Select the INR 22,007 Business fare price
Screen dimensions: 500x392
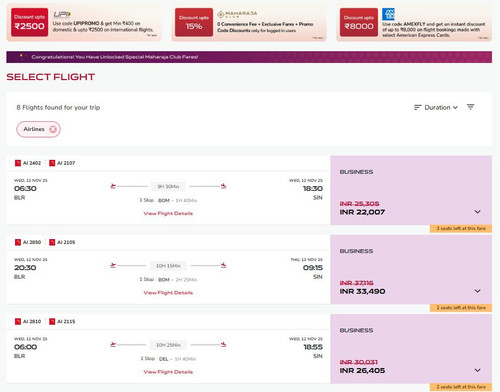(362, 212)
